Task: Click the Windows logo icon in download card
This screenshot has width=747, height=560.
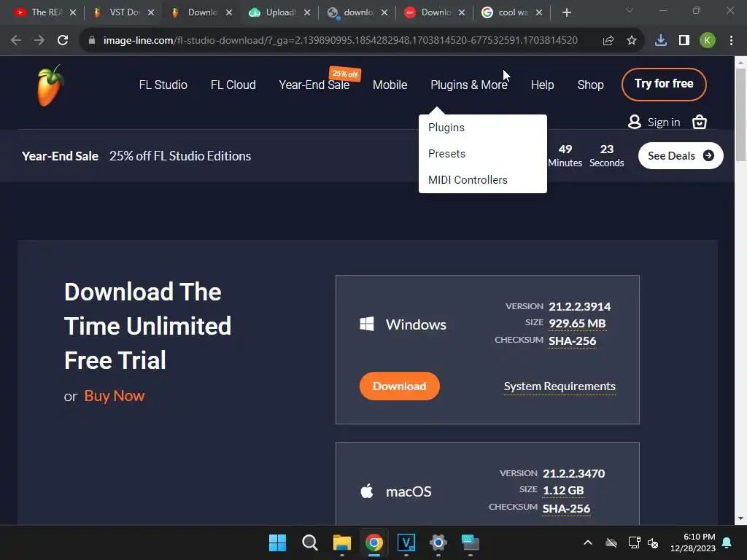Action: tap(367, 324)
